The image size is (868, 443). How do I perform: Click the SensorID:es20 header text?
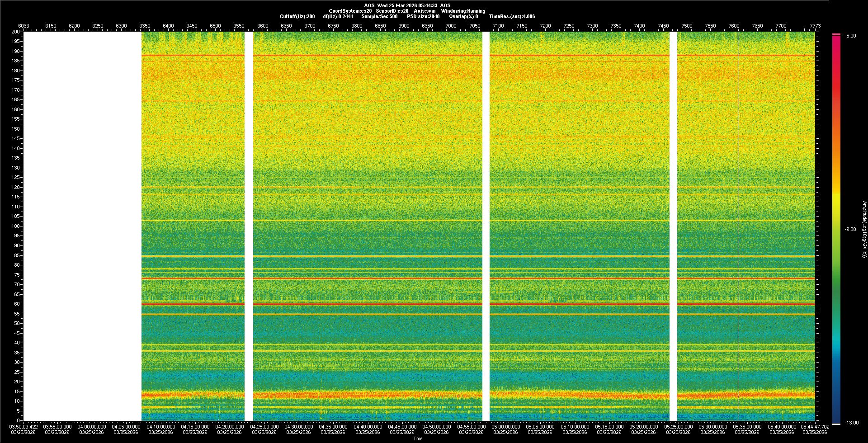[392, 11]
